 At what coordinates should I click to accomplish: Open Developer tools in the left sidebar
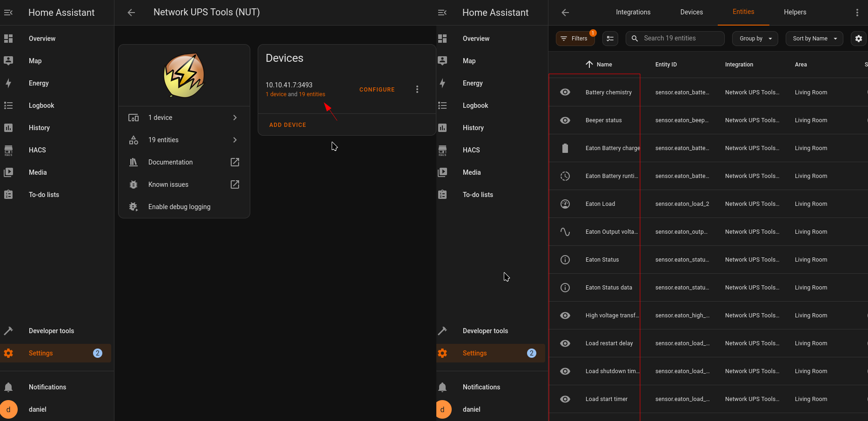[x=51, y=331]
